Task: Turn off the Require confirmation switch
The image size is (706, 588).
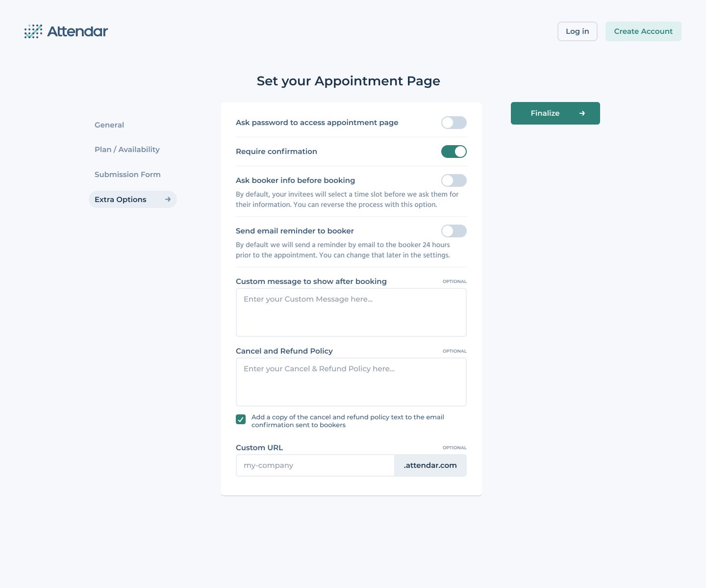Action: pos(454,152)
